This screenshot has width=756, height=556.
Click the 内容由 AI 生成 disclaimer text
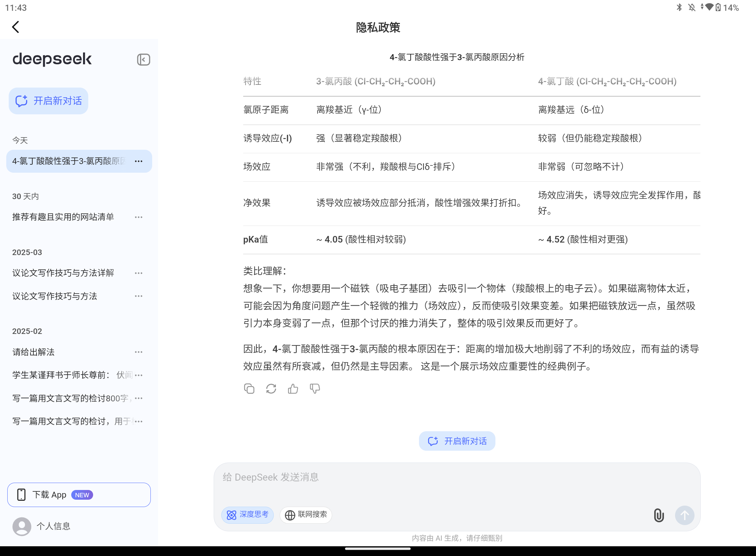457,538
